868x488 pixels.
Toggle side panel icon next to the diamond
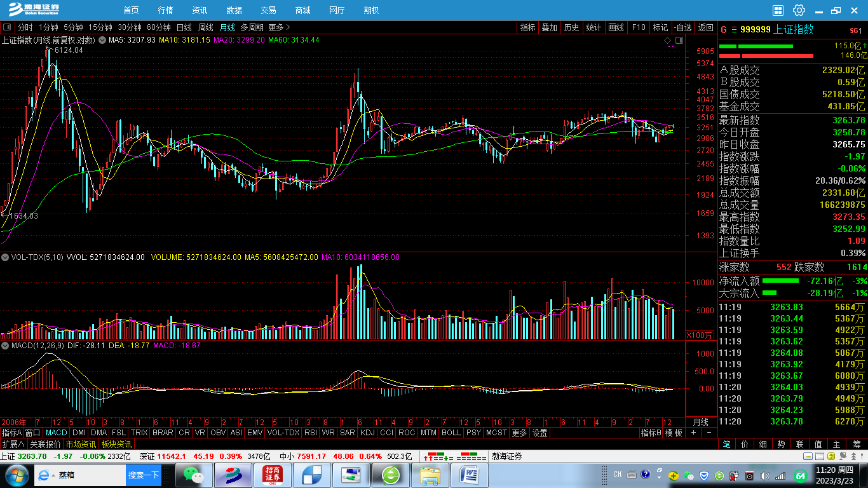[x=679, y=40]
